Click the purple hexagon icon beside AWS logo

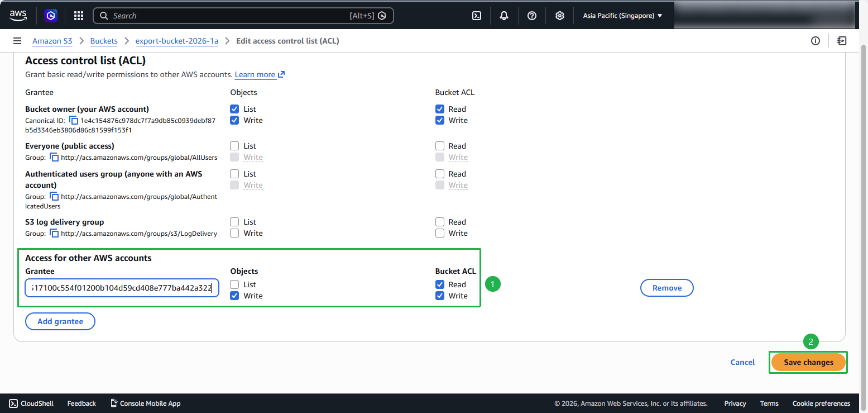51,16
